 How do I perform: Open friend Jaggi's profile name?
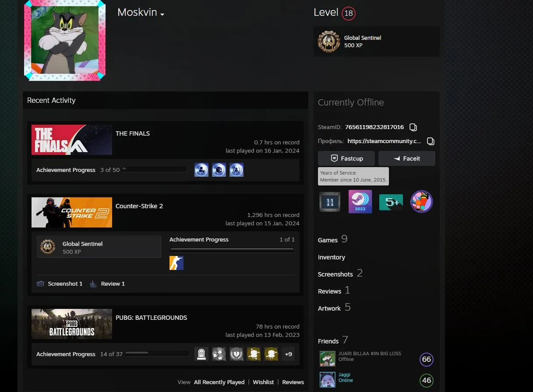[x=344, y=374]
